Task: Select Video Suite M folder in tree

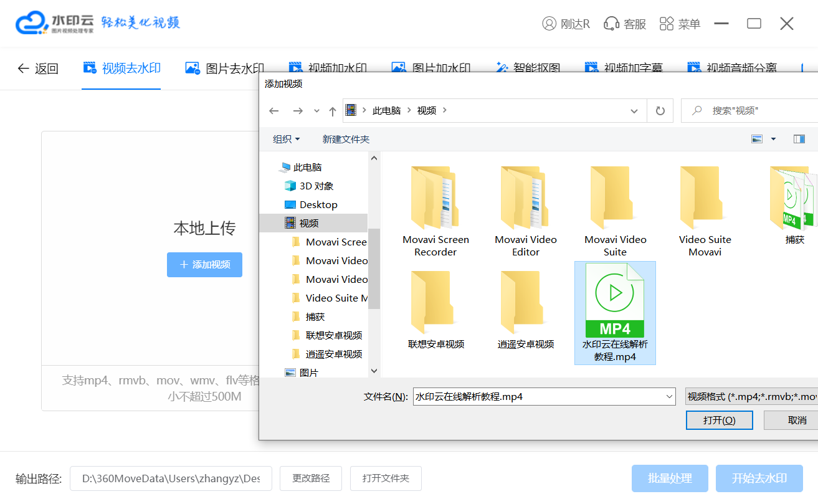Action: click(x=330, y=298)
